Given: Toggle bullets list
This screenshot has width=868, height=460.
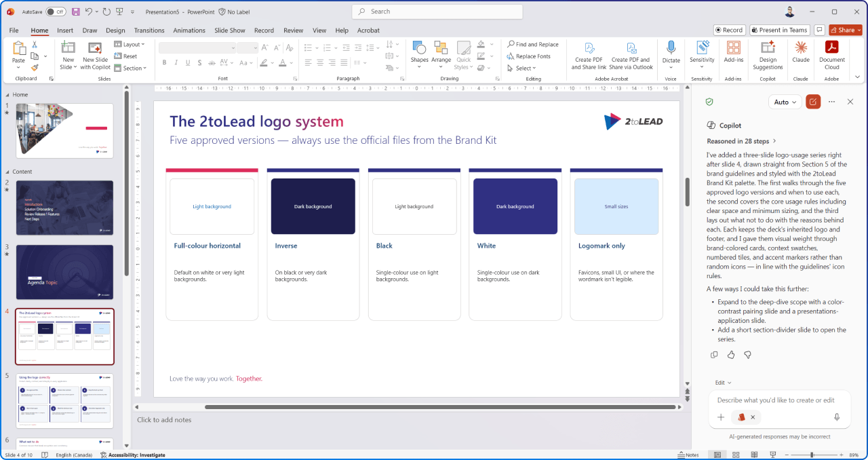Looking at the screenshot, I should (x=308, y=47).
